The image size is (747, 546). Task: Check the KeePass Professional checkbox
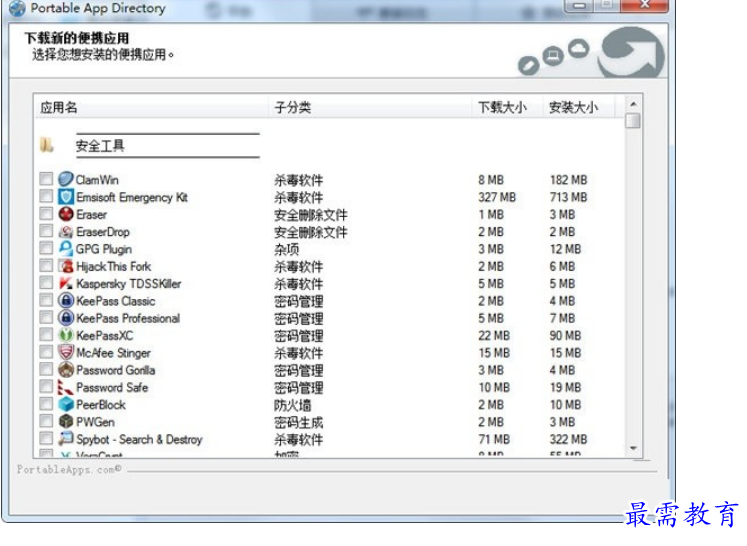(46, 317)
